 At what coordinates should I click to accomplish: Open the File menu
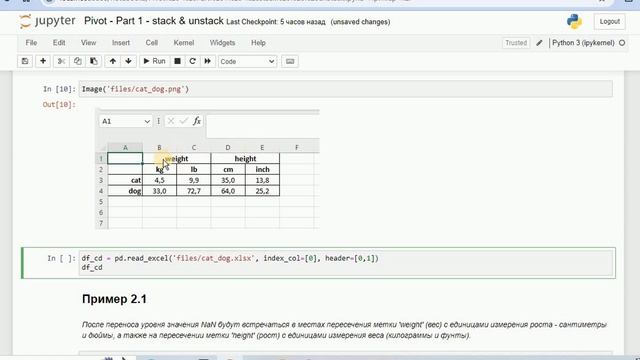click(31, 43)
